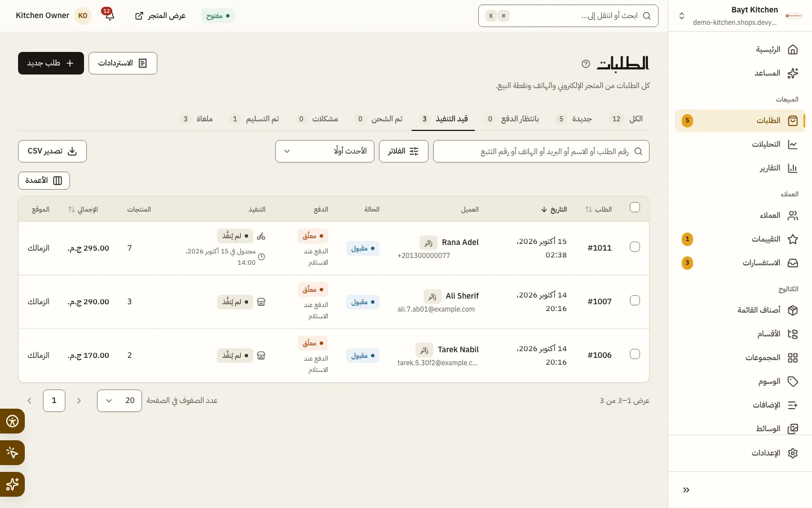Open الإعدادات settings in sidebar
The image size is (812, 508).
(x=740, y=453)
